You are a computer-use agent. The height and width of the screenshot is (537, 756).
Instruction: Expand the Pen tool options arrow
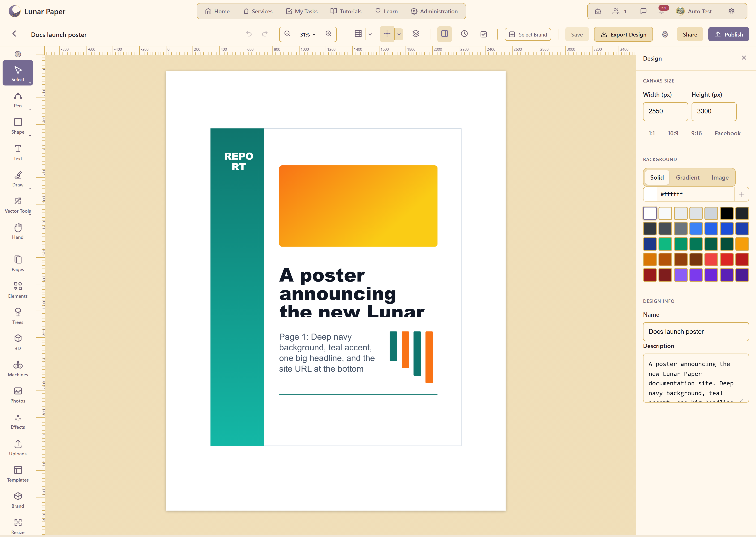coord(30,109)
